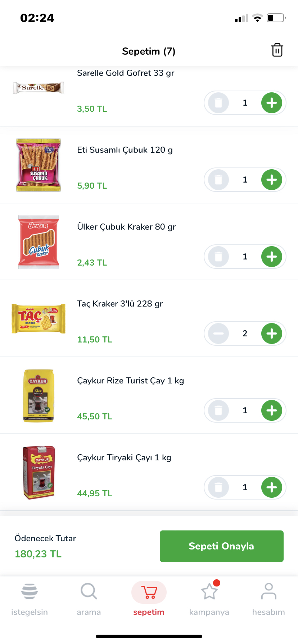Increase Çaykur Rize Turist Çay quantity
This screenshot has height=644, width=298.
click(272, 411)
